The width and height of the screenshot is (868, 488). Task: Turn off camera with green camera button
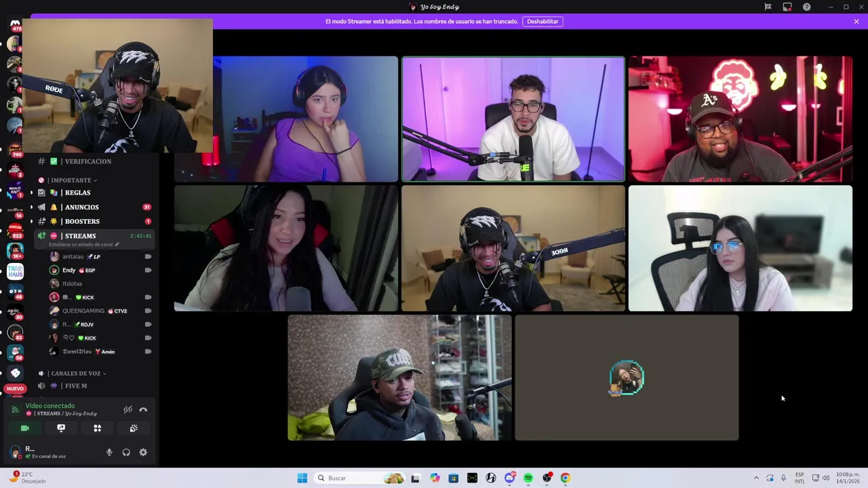25,428
